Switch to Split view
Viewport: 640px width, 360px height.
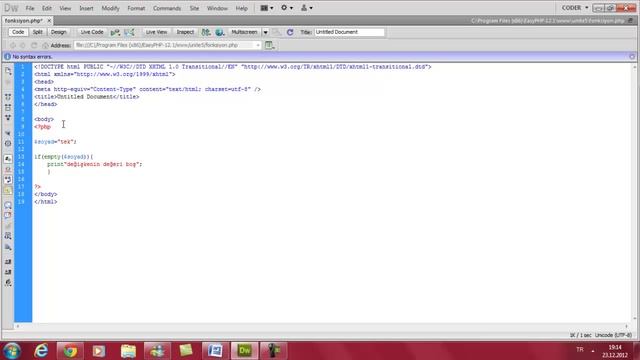pos(38,32)
